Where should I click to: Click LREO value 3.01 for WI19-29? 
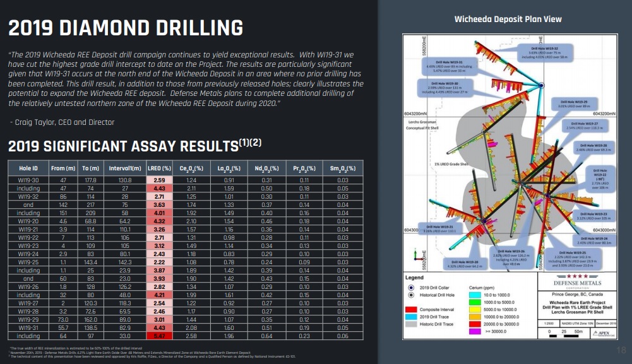159,319
